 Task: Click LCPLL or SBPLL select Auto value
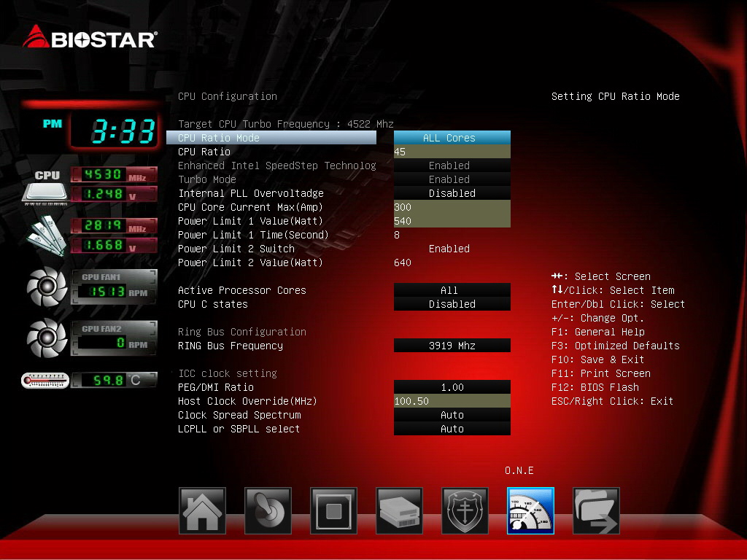point(452,429)
